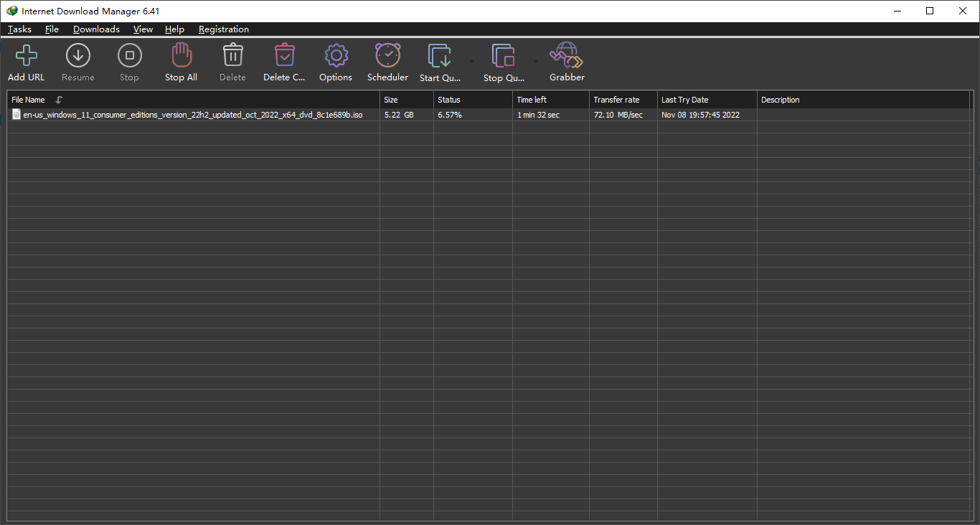Open the Downloads menu
Screen dimensions: 980x525
96,29
